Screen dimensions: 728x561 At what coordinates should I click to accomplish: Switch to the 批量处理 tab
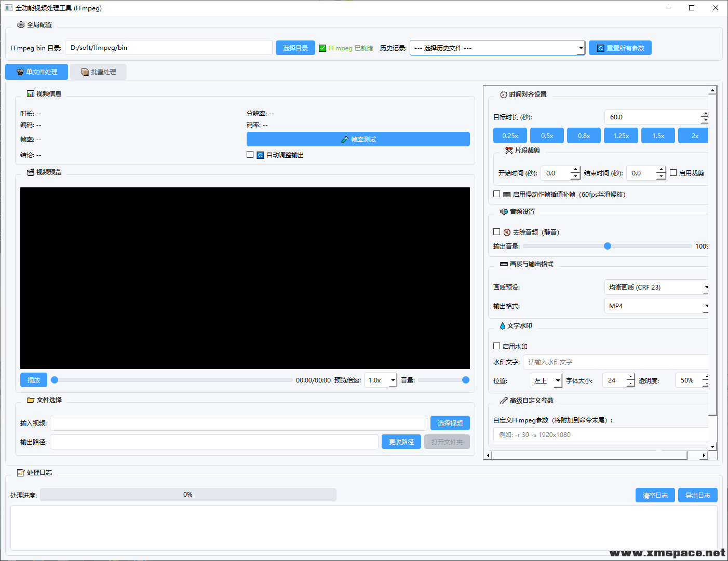(99, 72)
